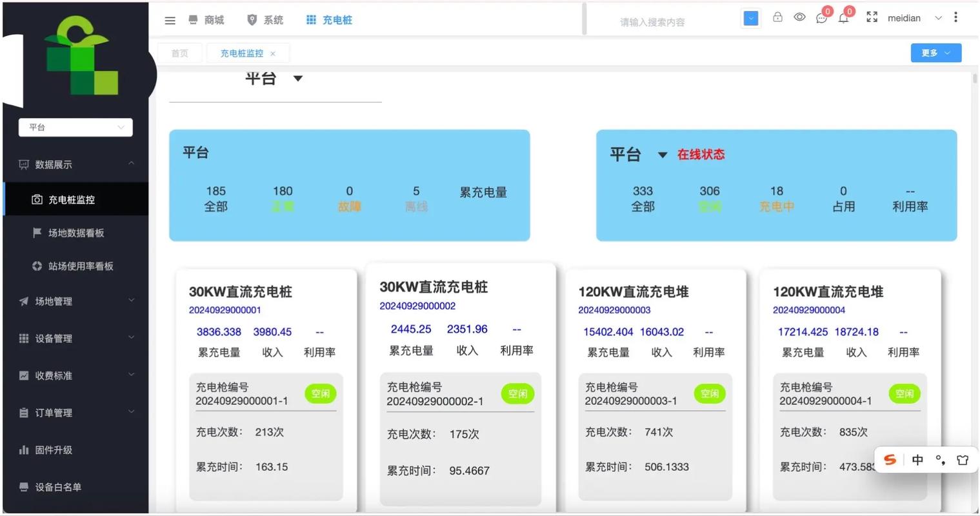Viewport: 980px width, 516px height.
Task: Open 站场使用率看板 in sidebar
Action: [75, 266]
